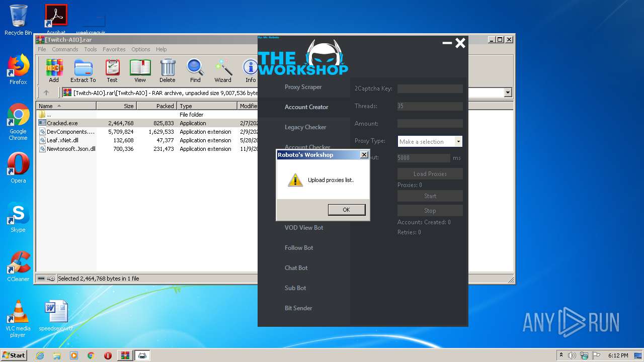Open the Opera desktop icon

click(18, 168)
